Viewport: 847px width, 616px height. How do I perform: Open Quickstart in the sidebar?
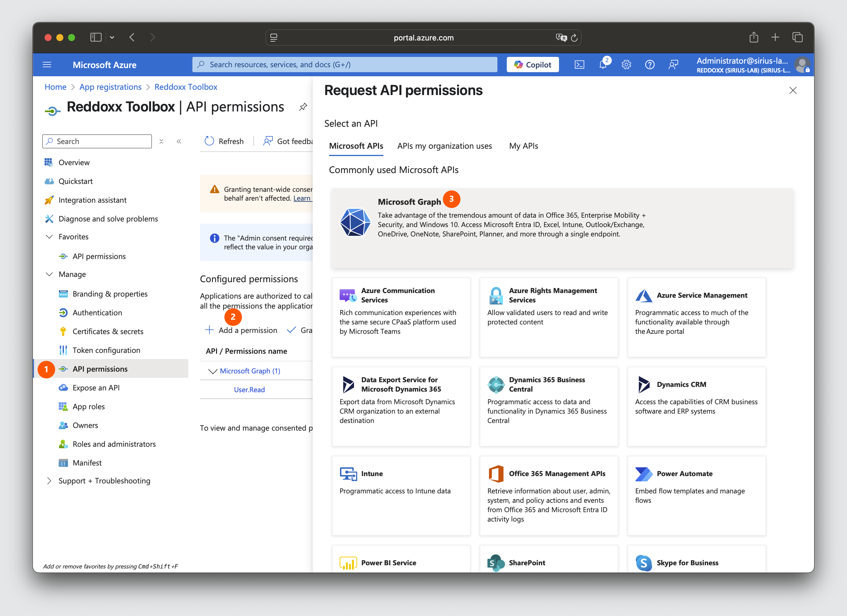(x=75, y=181)
